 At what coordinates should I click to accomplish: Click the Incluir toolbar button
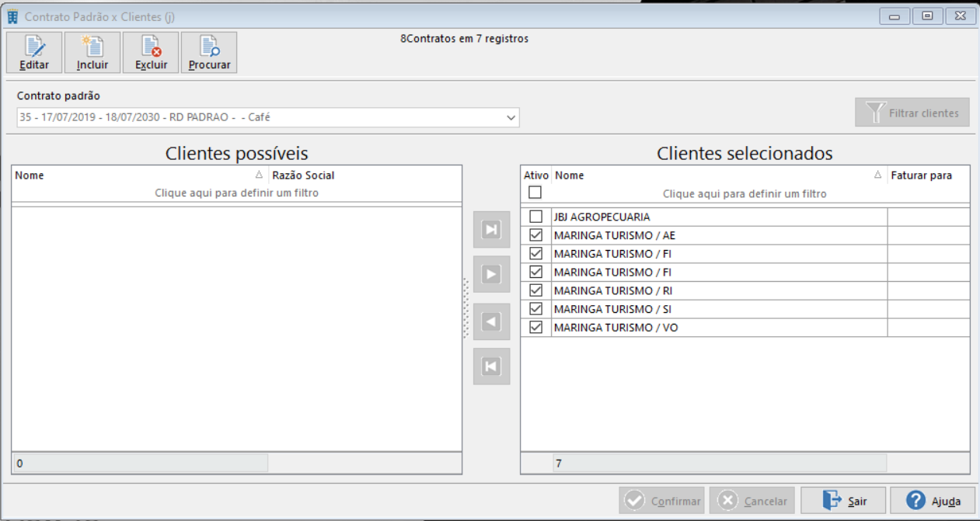[92, 53]
